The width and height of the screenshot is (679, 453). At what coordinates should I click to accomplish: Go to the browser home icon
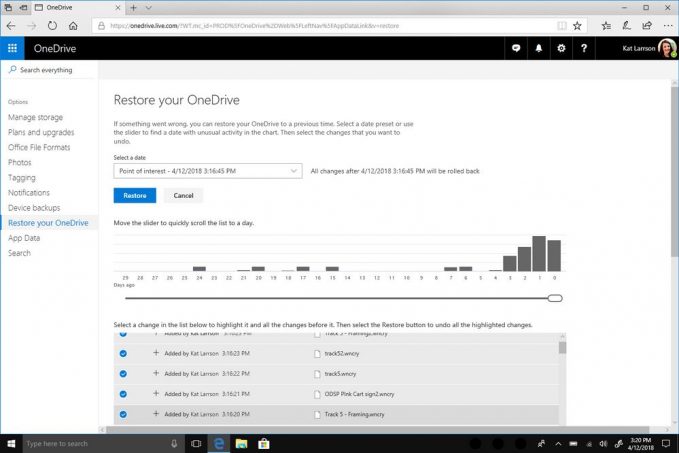tap(73, 26)
